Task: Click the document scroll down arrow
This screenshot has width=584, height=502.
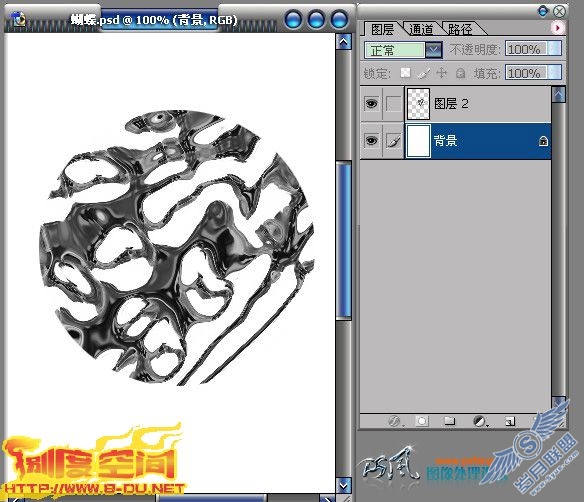Action: click(x=343, y=485)
